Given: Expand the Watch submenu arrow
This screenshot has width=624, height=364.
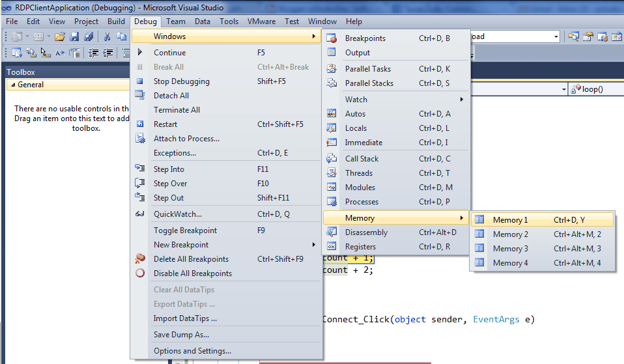Looking at the screenshot, I should [462, 99].
